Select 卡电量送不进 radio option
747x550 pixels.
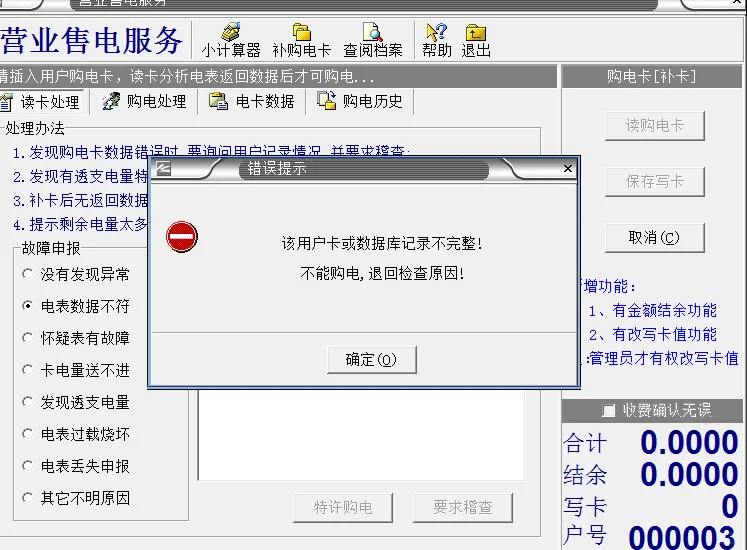[28, 370]
